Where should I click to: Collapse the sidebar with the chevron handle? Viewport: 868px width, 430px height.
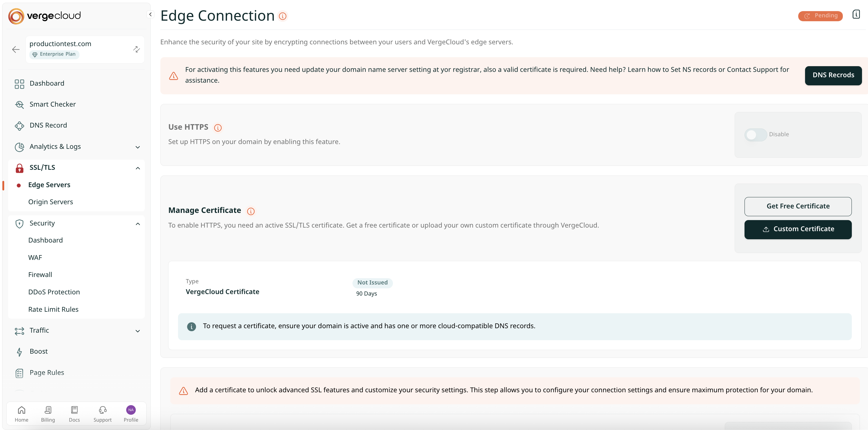[x=150, y=14]
